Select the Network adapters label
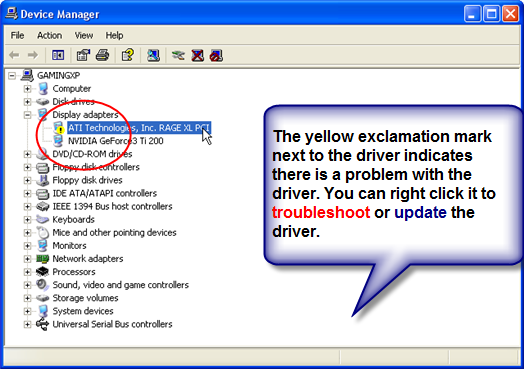This screenshot has width=524, height=369. [x=88, y=259]
